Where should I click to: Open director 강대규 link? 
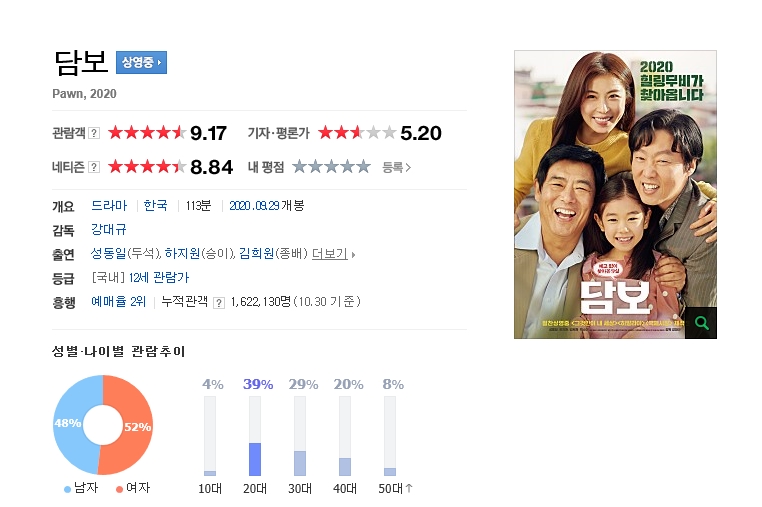[x=109, y=229]
